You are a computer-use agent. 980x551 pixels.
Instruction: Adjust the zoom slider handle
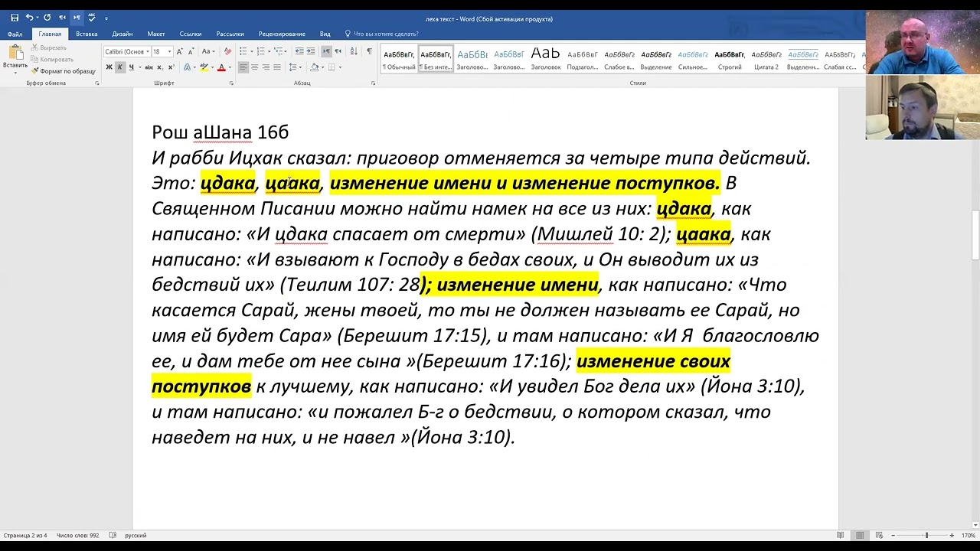click(x=926, y=535)
